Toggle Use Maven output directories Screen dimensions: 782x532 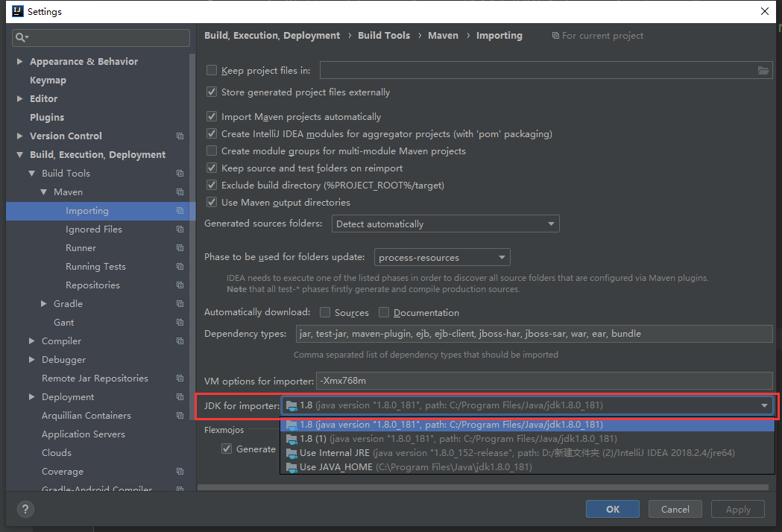tap(212, 202)
